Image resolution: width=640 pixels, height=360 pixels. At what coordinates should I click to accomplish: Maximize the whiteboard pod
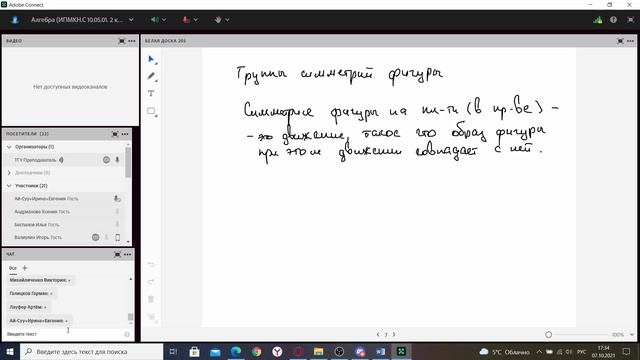click(620, 41)
